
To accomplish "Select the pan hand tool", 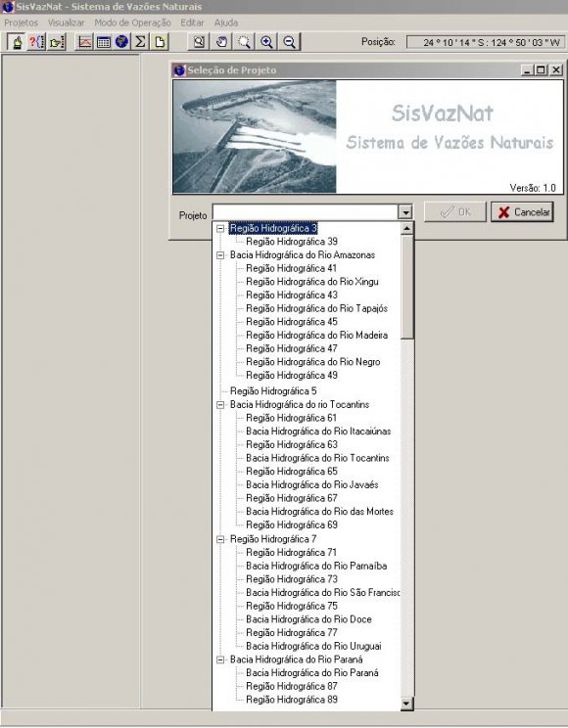I will point(221,42).
